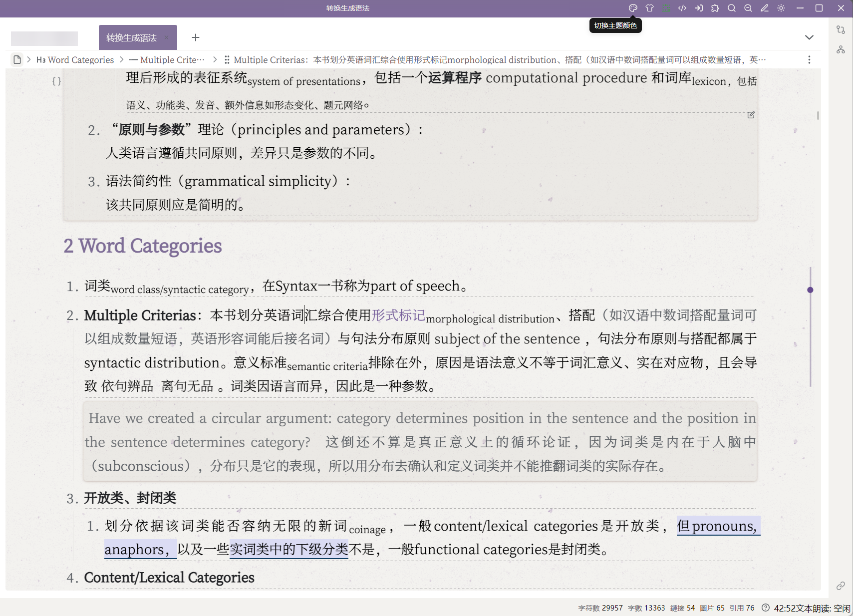Click the theme color palette icon
Image resolution: width=853 pixels, height=616 pixels.
coord(633,8)
